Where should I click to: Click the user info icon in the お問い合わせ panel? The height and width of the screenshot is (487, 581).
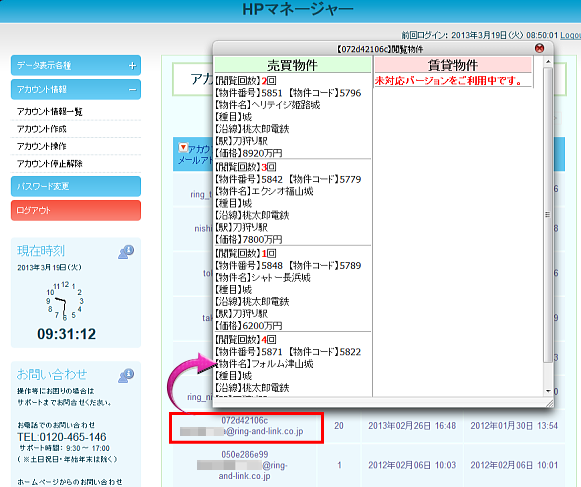[x=126, y=375]
